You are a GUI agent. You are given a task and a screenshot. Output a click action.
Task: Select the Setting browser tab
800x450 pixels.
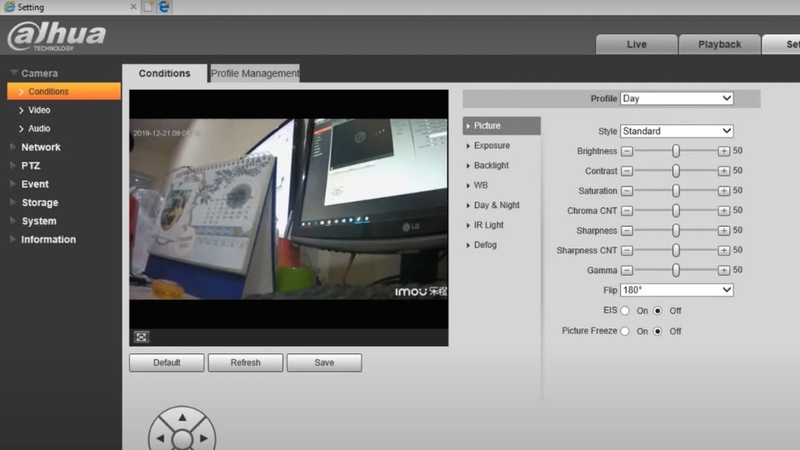pyautogui.click(x=69, y=7)
